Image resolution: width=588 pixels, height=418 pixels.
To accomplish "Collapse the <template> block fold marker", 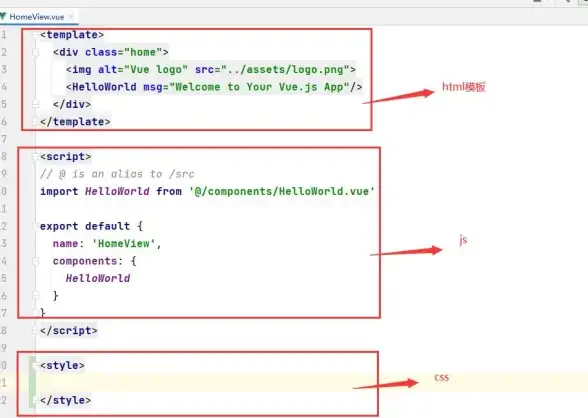I will pyautogui.click(x=35, y=35).
